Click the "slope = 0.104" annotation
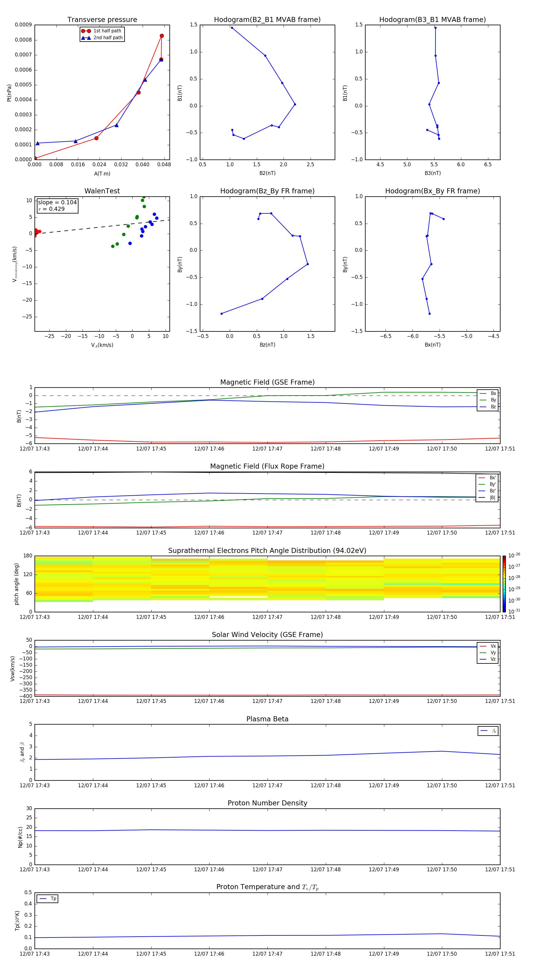535x980 pixels. tap(57, 203)
